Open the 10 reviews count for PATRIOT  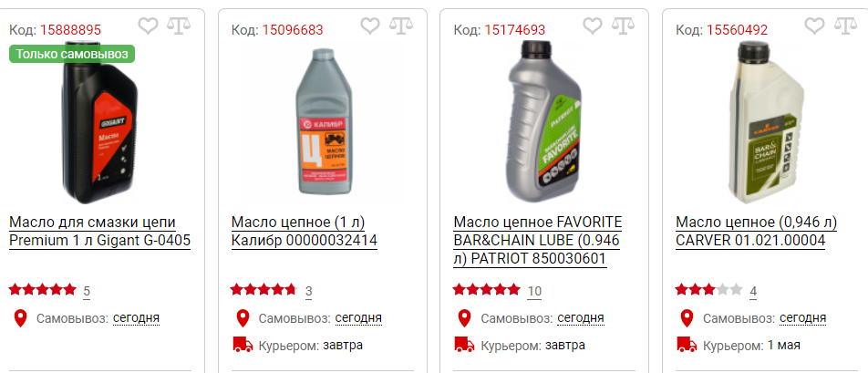coord(534,291)
